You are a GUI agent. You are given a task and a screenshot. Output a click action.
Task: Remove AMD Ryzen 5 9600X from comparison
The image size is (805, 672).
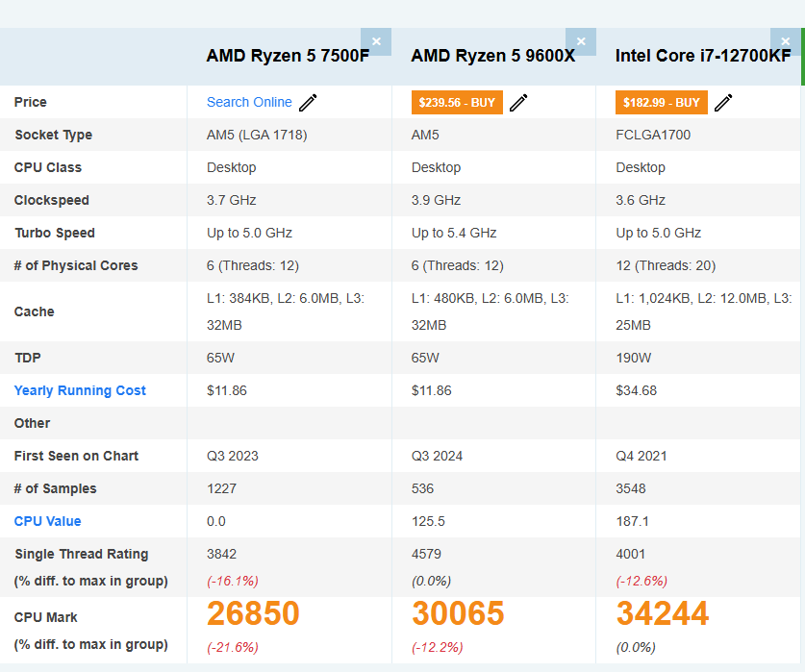point(581,41)
